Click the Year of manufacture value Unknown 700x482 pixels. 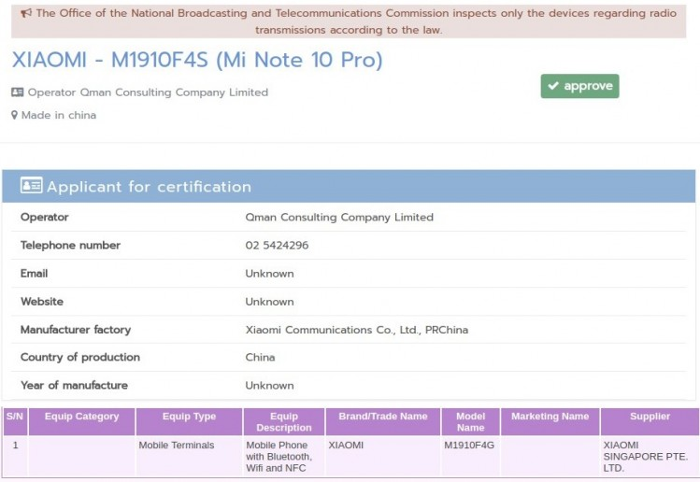(x=270, y=386)
